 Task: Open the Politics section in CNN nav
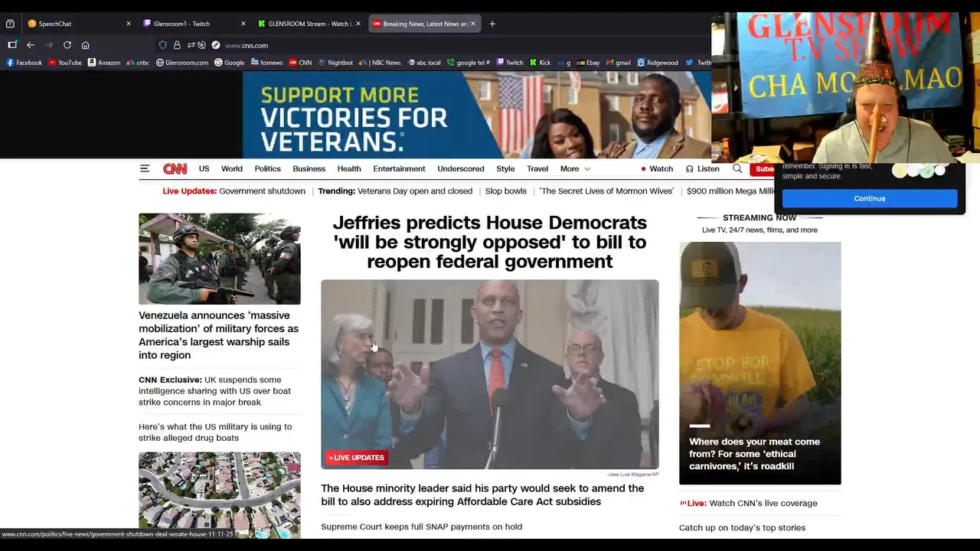(268, 169)
